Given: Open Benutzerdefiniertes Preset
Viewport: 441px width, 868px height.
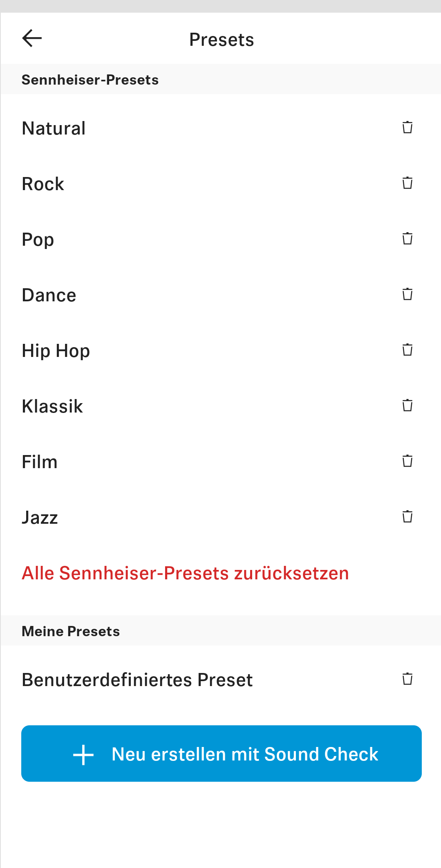Looking at the screenshot, I should [x=137, y=680].
